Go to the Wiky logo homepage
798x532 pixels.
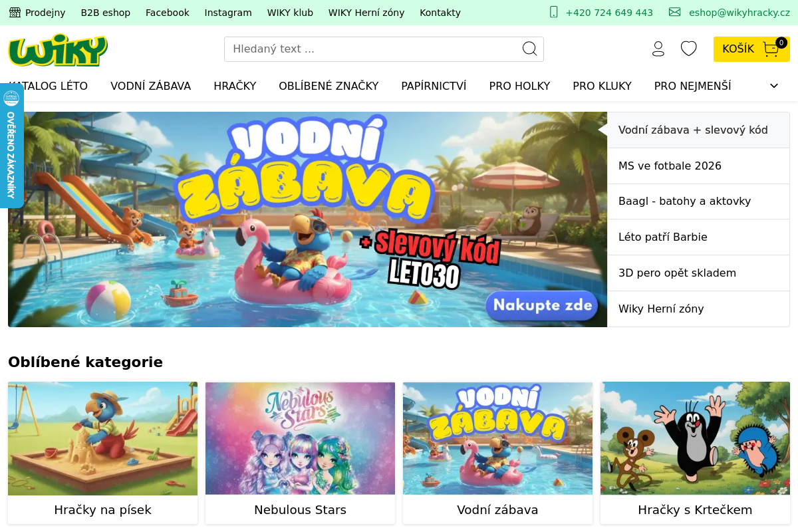tap(58, 50)
